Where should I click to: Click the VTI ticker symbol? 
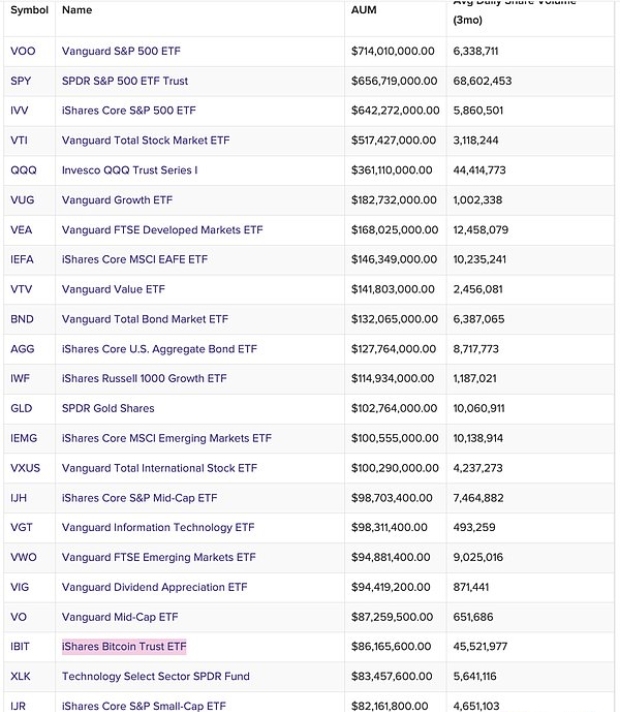19,140
